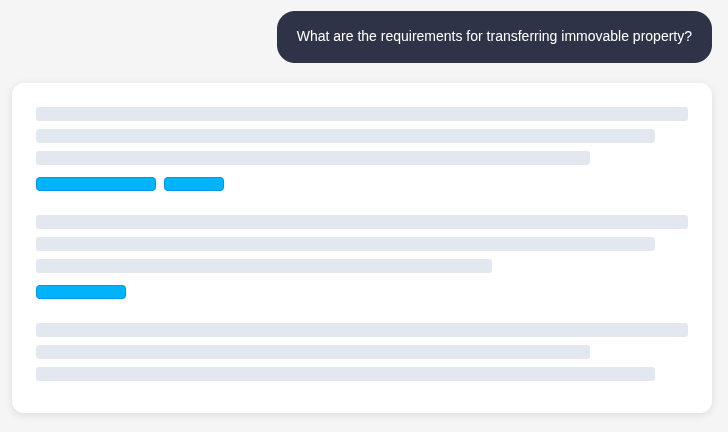Click the middle skeleton line of third paragraph
728x432 pixels.
313,352
